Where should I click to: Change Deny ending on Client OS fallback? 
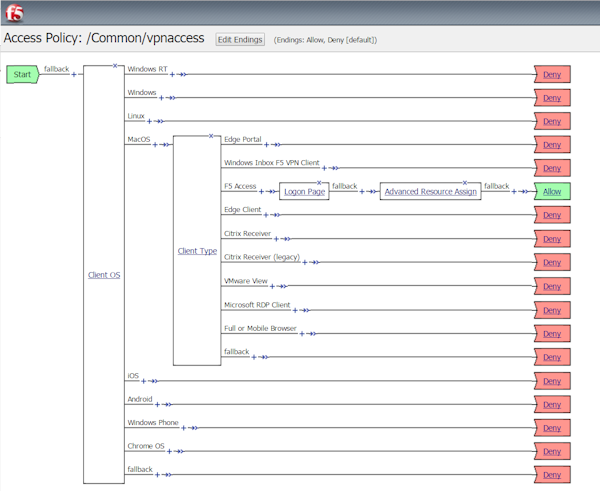tap(552, 475)
